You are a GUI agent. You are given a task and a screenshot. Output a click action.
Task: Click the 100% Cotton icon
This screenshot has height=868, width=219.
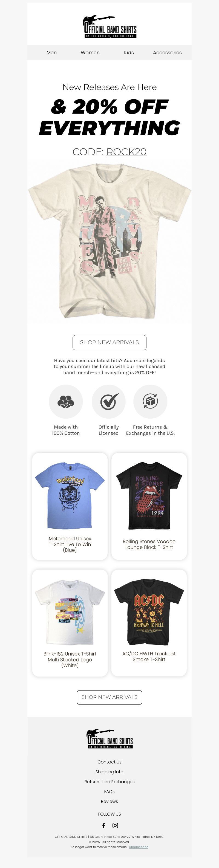pyautogui.click(x=66, y=402)
